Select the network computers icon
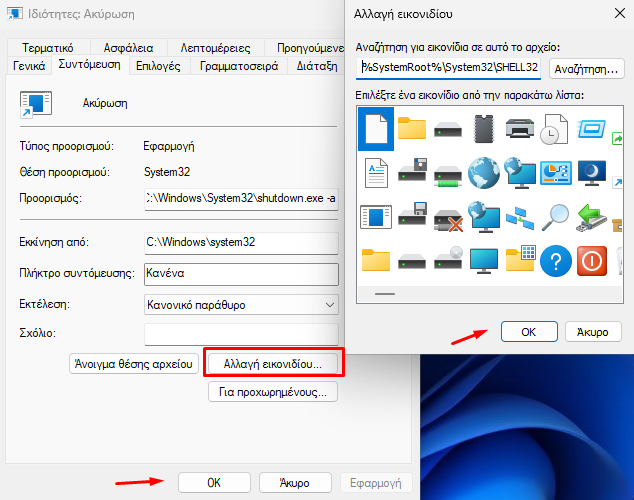Screen dimensions: 634x500 coord(520,217)
